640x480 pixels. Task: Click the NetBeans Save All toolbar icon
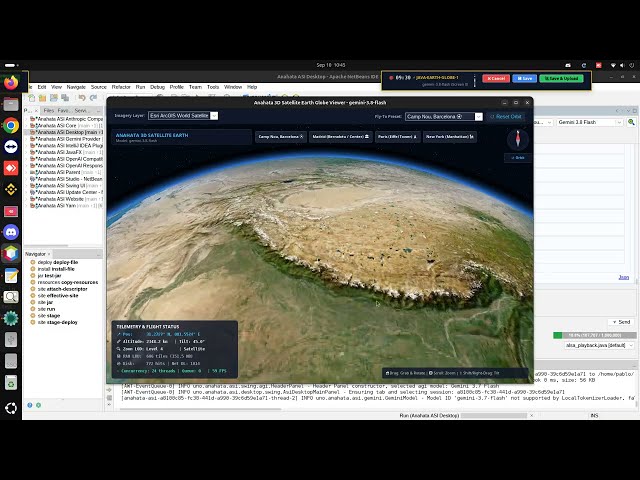point(65,98)
